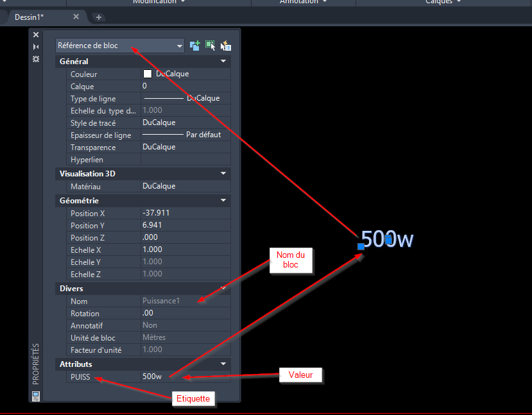
Task: Click the Facteur d'unité value
Action: 185,350
